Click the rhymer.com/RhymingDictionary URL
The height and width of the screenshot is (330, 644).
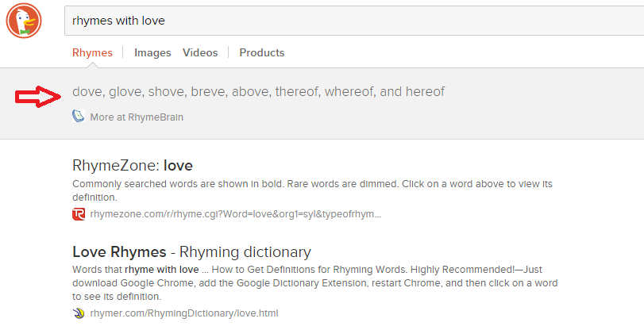(184, 313)
